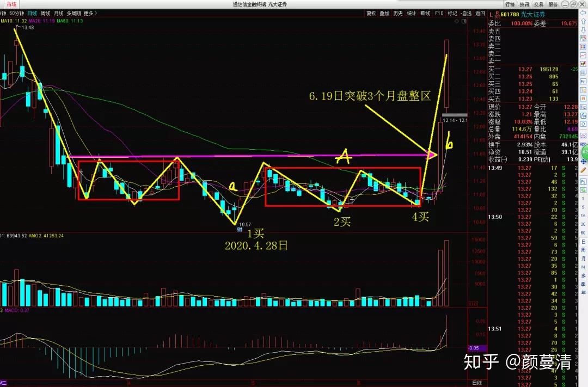Open the 服务 menu
Screen dimensions: 588x387
click(553, 4)
